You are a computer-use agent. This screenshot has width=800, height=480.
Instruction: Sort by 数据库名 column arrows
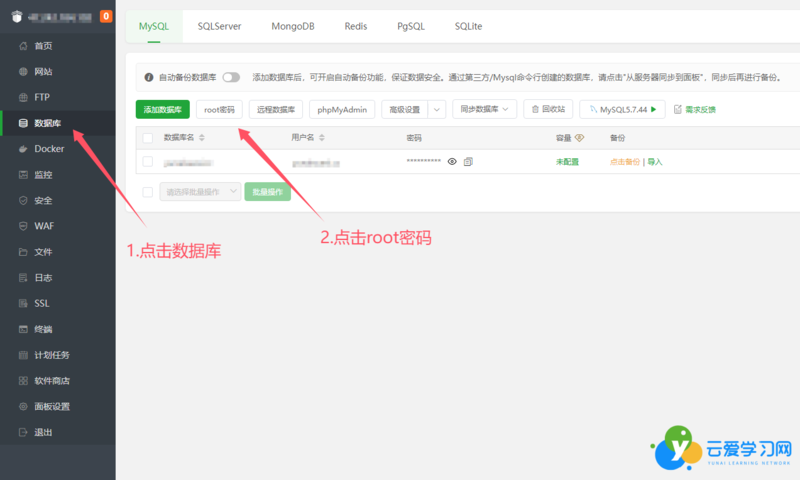tap(202, 138)
